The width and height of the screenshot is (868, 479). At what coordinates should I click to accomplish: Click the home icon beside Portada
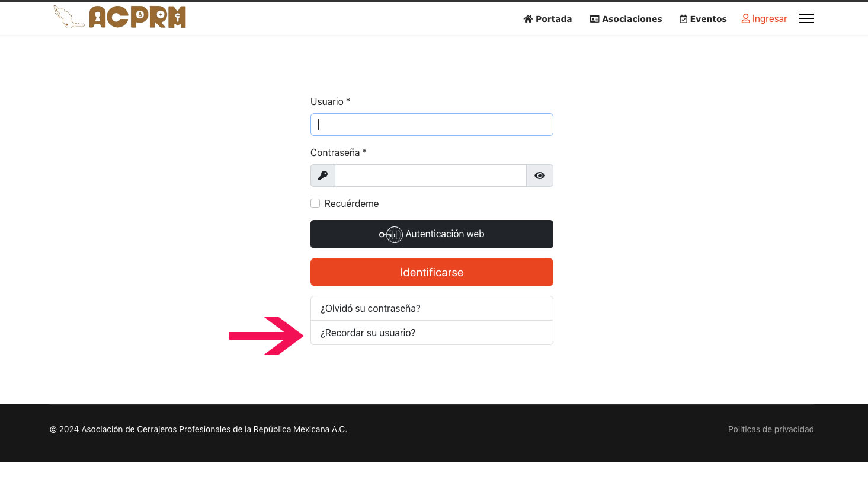pyautogui.click(x=528, y=19)
